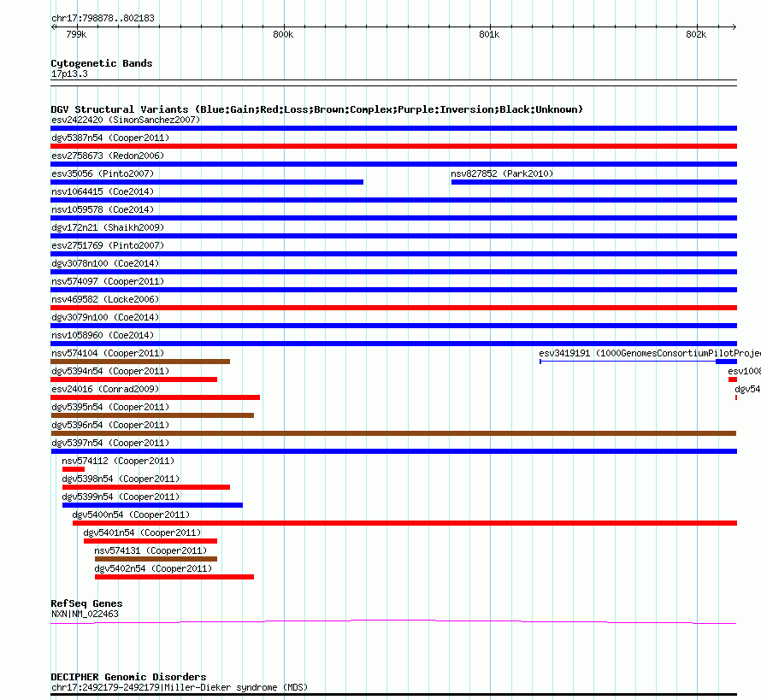
Task: Open the nsv1058960 (Coe2014) variant
Action: click(103, 335)
